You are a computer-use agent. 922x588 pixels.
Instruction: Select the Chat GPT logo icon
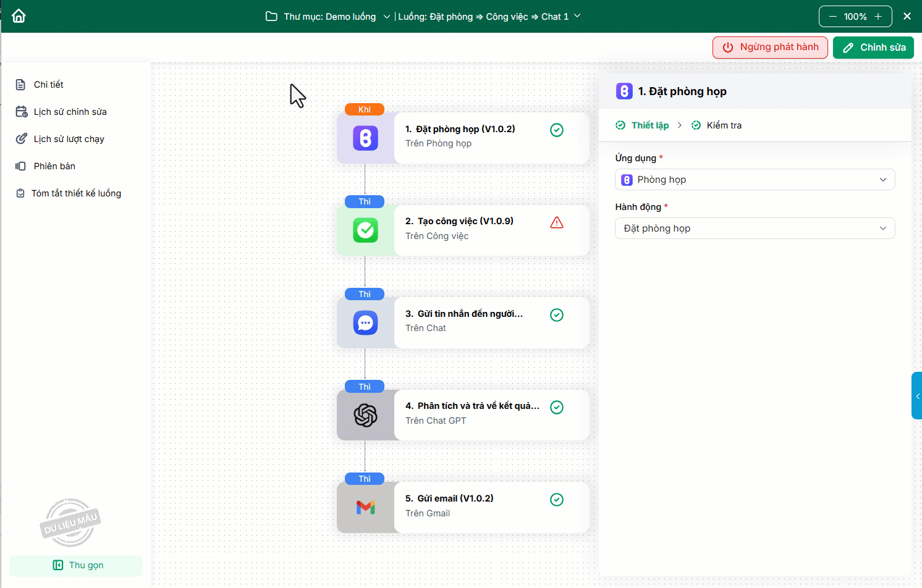coord(365,415)
